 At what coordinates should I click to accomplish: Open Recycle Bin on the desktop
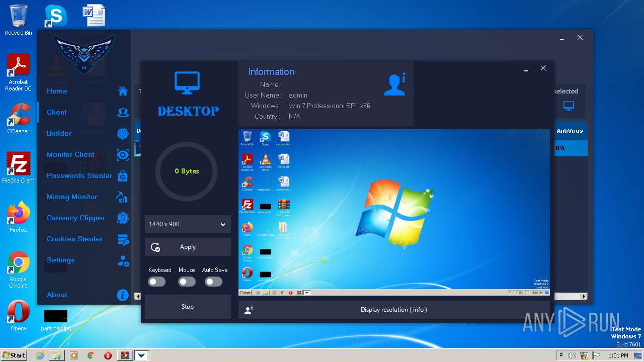pyautogui.click(x=18, y=20)
